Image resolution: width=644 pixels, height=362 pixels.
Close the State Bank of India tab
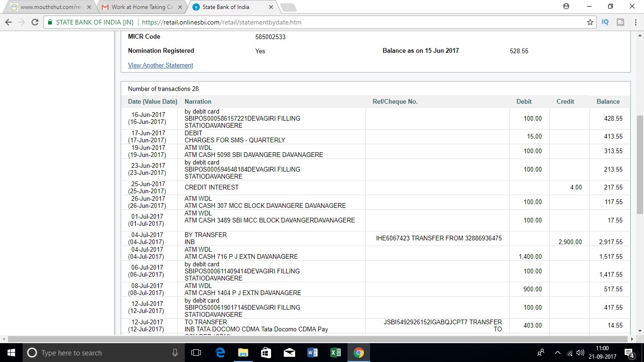(x=270, y=7)
